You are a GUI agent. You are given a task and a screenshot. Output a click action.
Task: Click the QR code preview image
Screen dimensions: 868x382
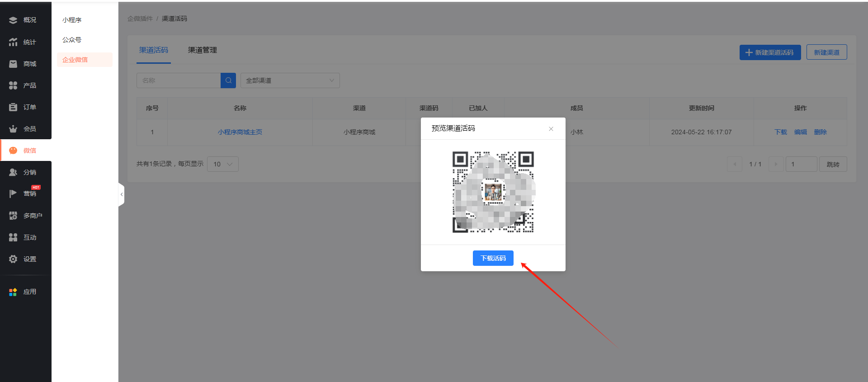pos(493,192)
